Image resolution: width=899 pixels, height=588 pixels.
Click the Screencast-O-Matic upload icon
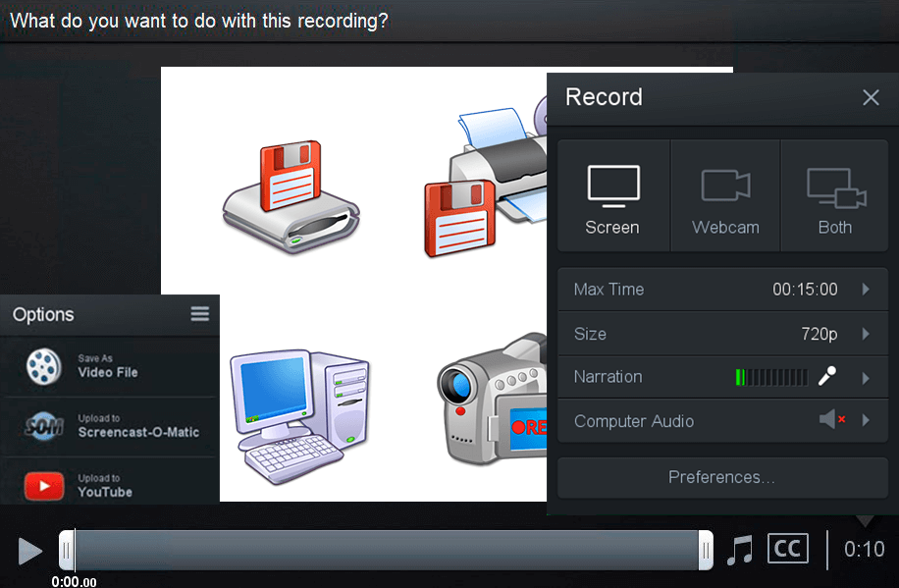click(43, 426)
